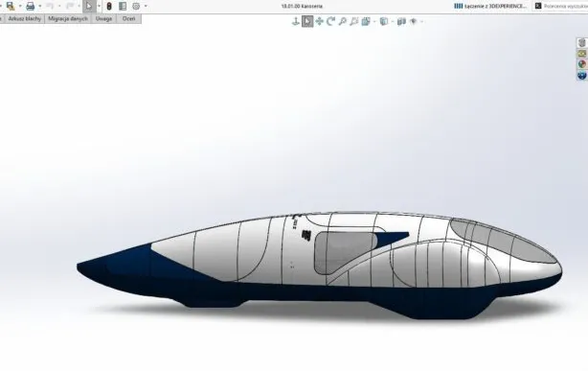Select the Pan view tool

pos(319,21)
